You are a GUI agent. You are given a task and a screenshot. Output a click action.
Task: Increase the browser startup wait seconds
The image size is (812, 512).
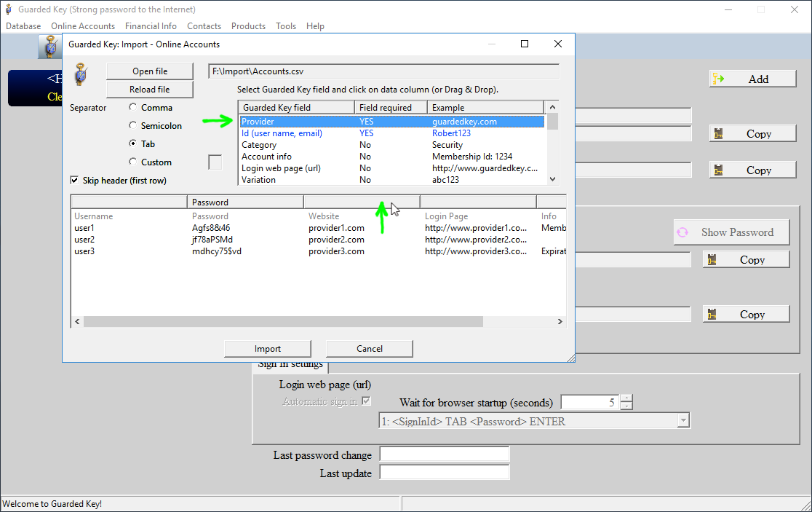tap(626, 398)
